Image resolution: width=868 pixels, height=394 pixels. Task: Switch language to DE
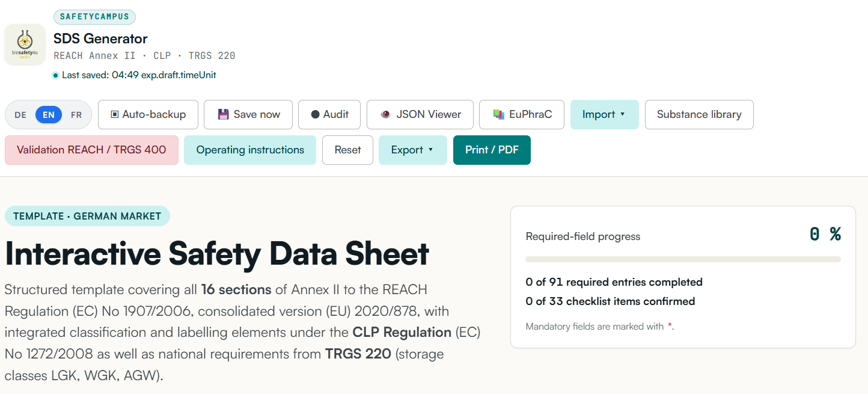point(20,114)
